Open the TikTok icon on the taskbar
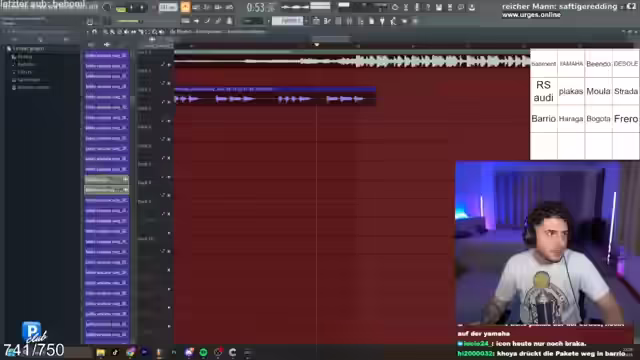The height and width of the screenshot is (360, 640). (115, 352)
